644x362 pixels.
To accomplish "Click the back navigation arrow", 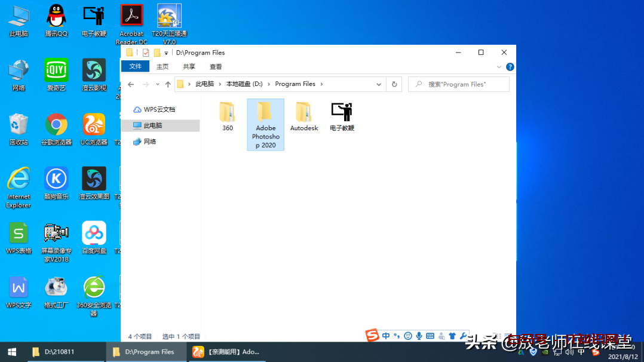I will [x=130, y=84].
